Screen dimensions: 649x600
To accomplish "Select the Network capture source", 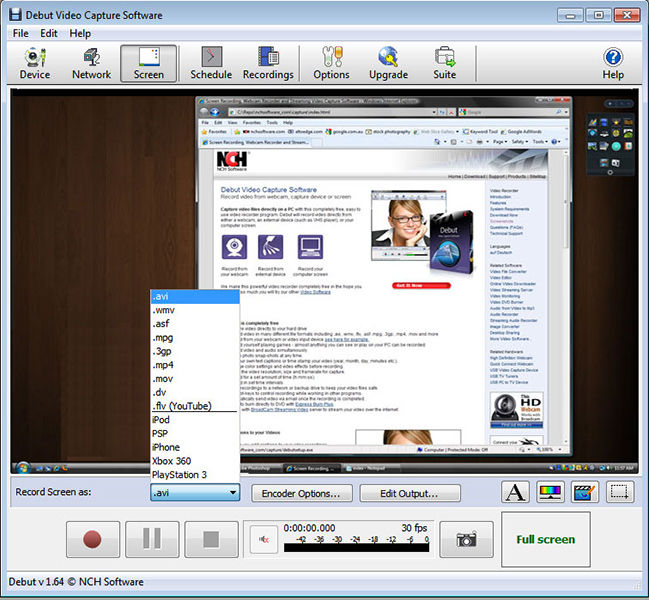I will 91,62.
